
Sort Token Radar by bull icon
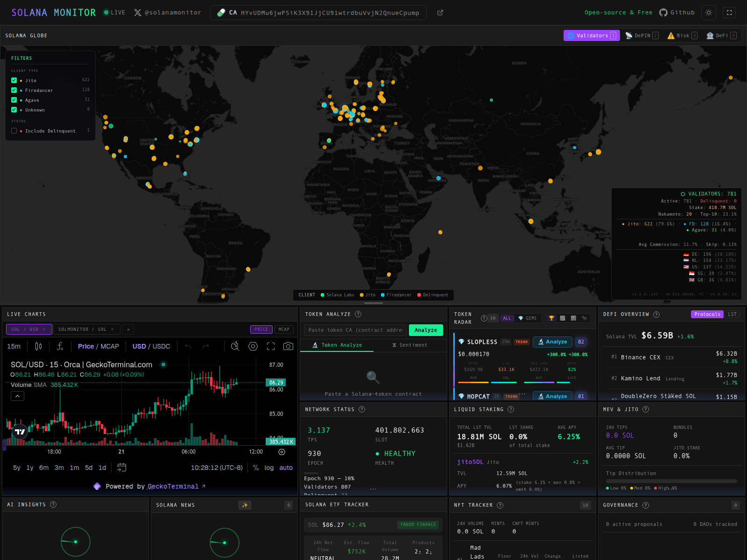(584, 318)
